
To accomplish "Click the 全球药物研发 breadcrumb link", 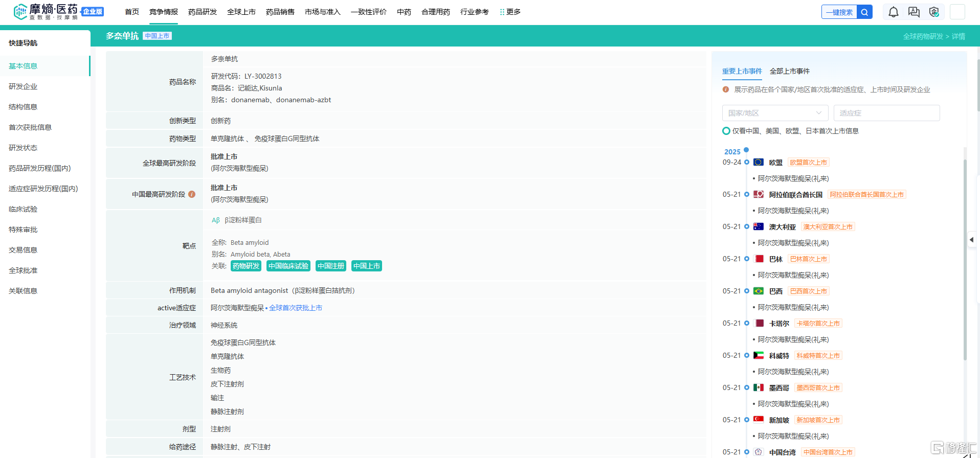I will click(x=923, y=36).
